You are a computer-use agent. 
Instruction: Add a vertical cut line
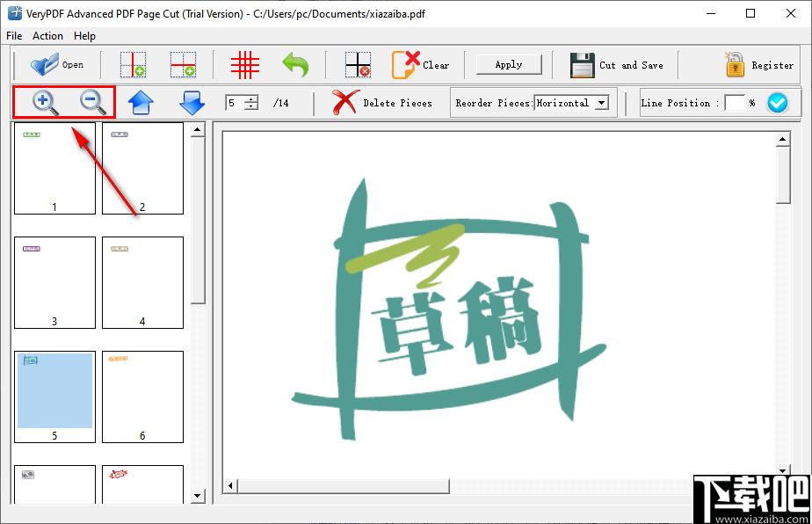[133, 65]
